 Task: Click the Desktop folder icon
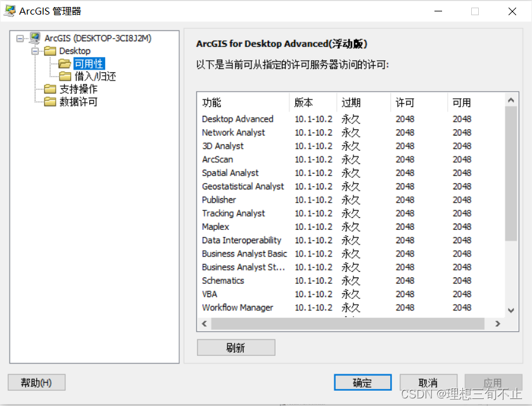pyautogui.click(x=50, y=51)
